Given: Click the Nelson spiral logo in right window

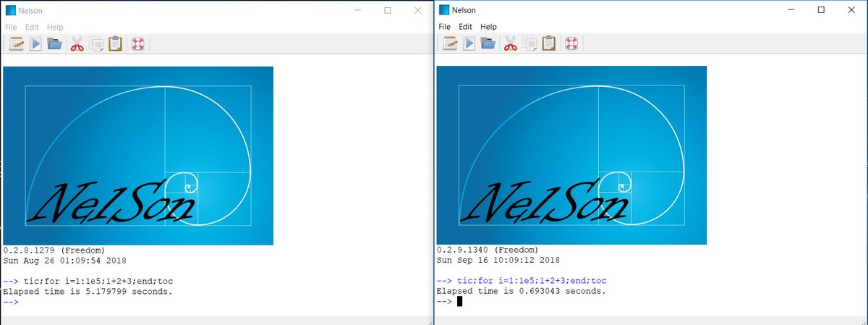Looking at the screenshot, I should (x=571, y=156).
